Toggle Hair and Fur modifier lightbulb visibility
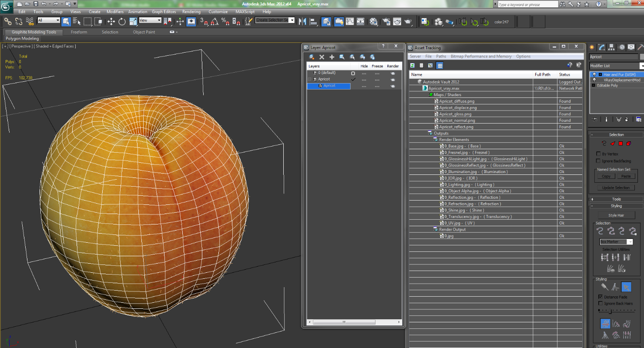The image size is (644, 348). pyautogui.click(x=594, y=75)
